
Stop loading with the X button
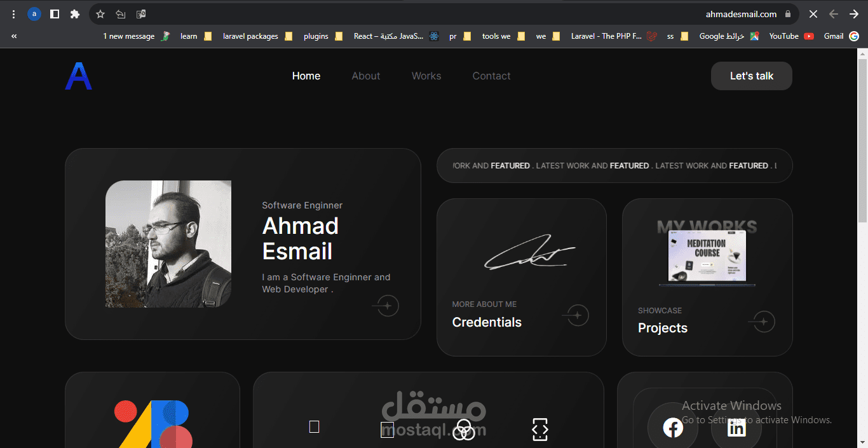pyautogui.click(x=813, y=14)
